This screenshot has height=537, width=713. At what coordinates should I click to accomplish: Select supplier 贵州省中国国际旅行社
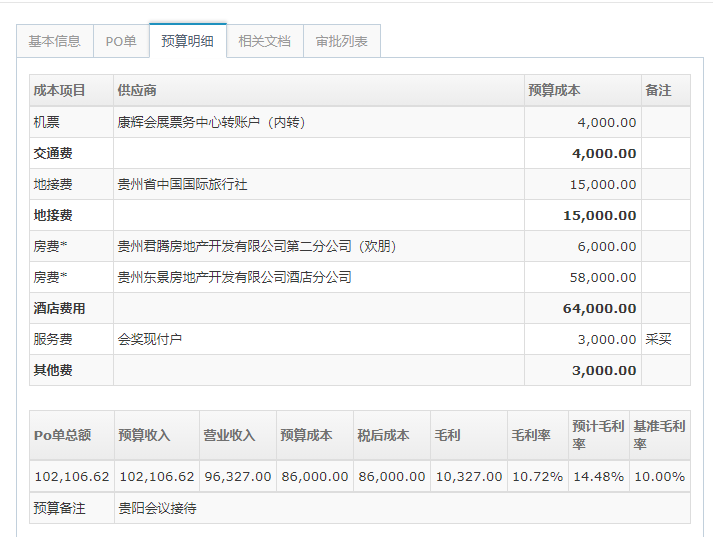(182, 184)
